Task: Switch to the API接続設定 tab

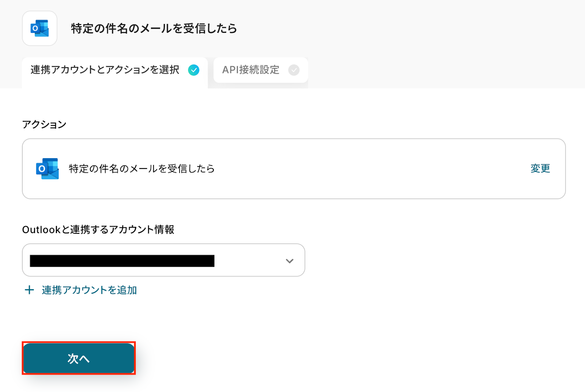Action: (x=251, y=70)
